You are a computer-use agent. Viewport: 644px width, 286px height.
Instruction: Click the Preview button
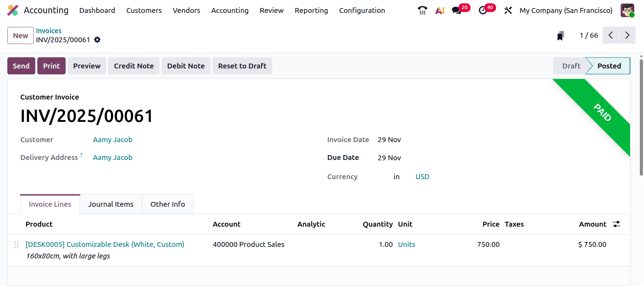pyautogui.click(x=87, y=66)
